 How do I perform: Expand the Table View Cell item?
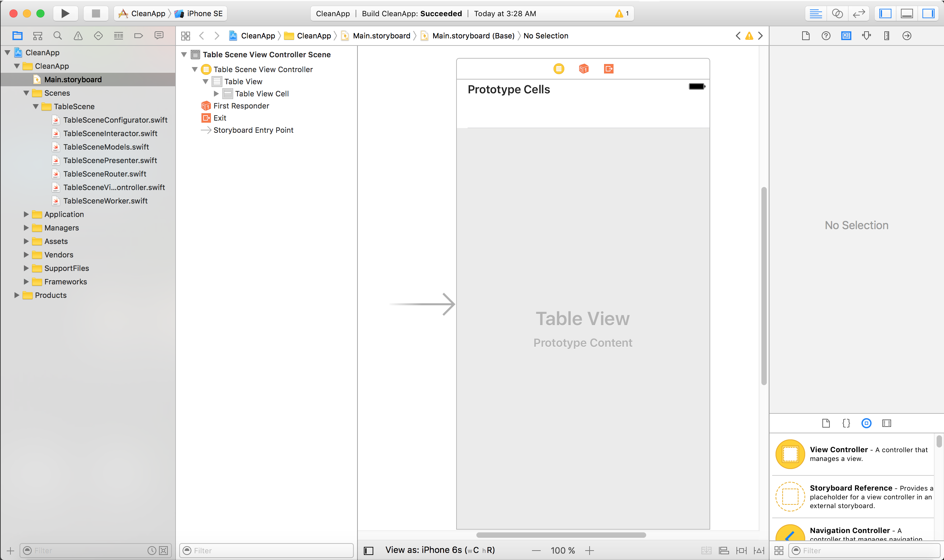pos(216,94)
